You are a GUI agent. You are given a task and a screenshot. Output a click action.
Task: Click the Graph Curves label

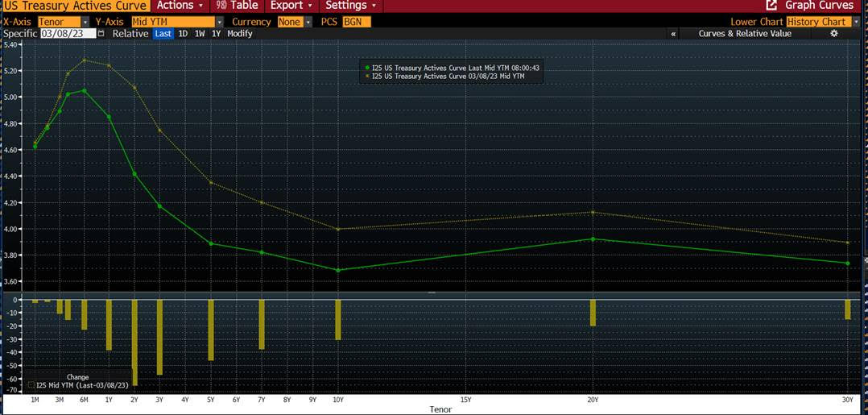[x=820, y=6]
